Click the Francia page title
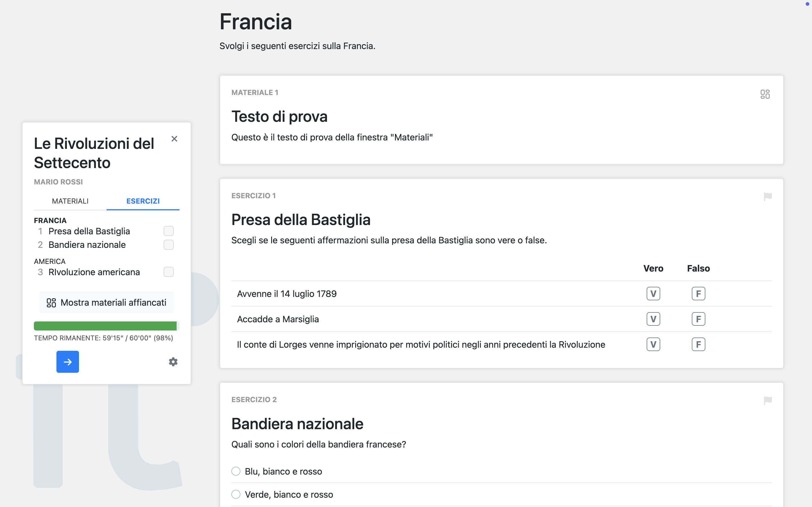812x507 pixels. 256,22
